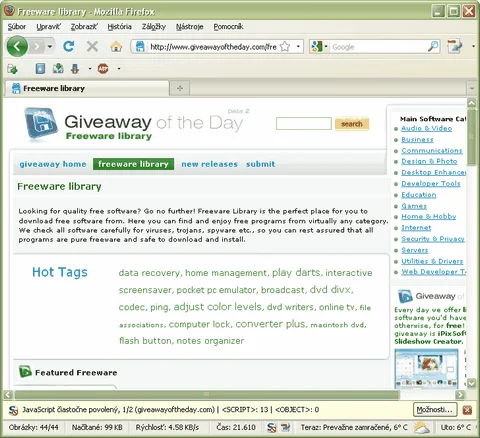Open the back/forward history dropdown arrow
This screenshot has height=438, width=480.
(x=50, y=46)
